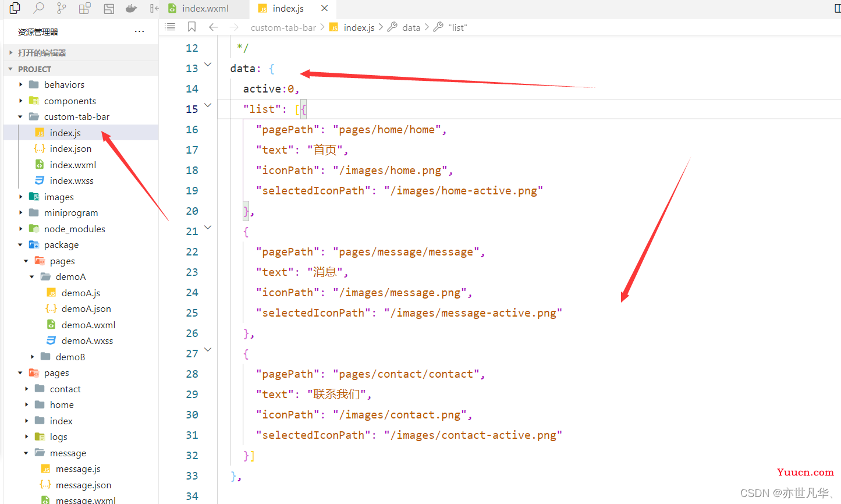841x504 pixels.
Task: Collapse the message folder
Action: click(x=80, y=453)
